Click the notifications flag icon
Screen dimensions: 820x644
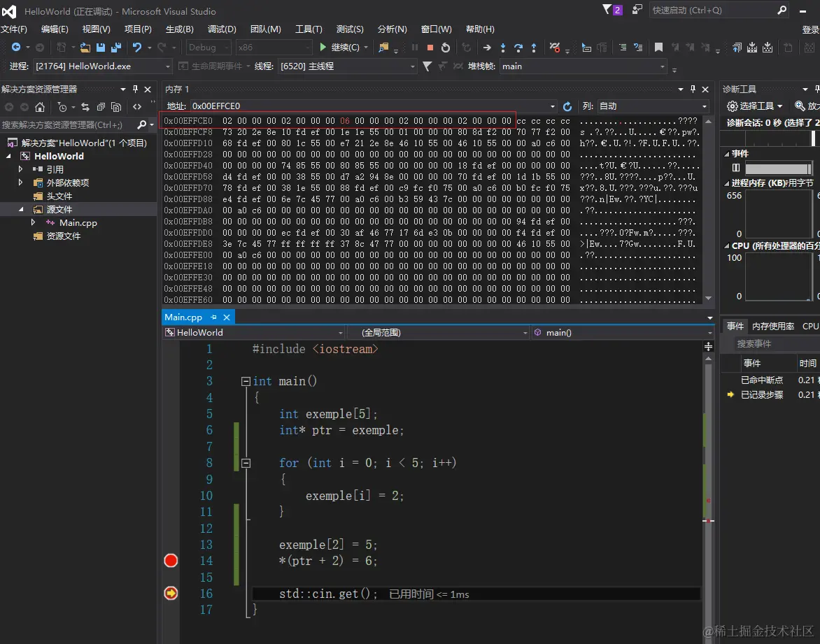(607, 10)
